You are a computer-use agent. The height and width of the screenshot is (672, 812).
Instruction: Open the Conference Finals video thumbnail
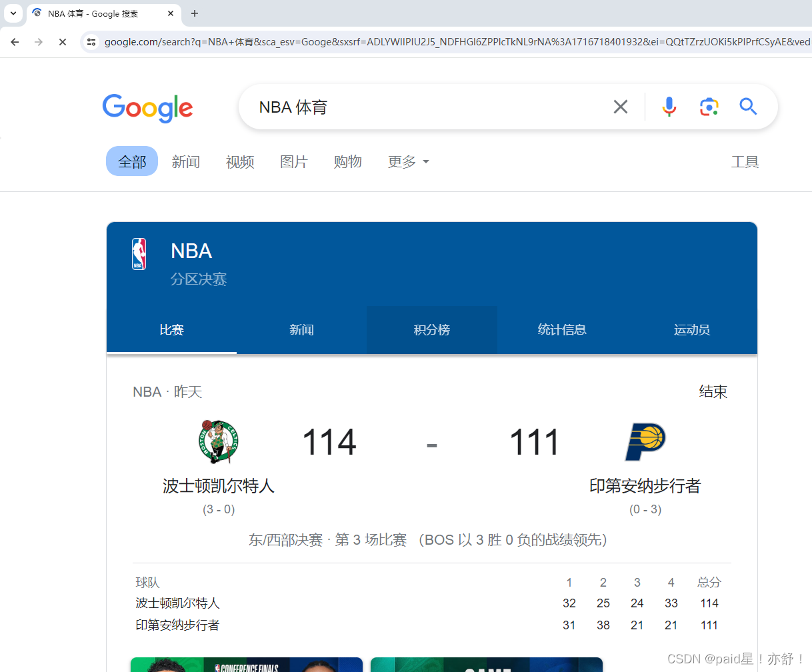tap(247, 665)
